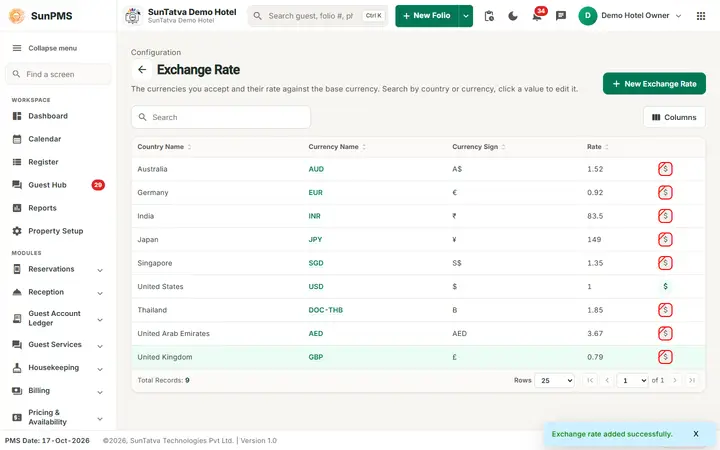Image resolution: width=720 pixels, height=450 pixels.
Task: Sort by Currency Name column
Action: (337, 147)
